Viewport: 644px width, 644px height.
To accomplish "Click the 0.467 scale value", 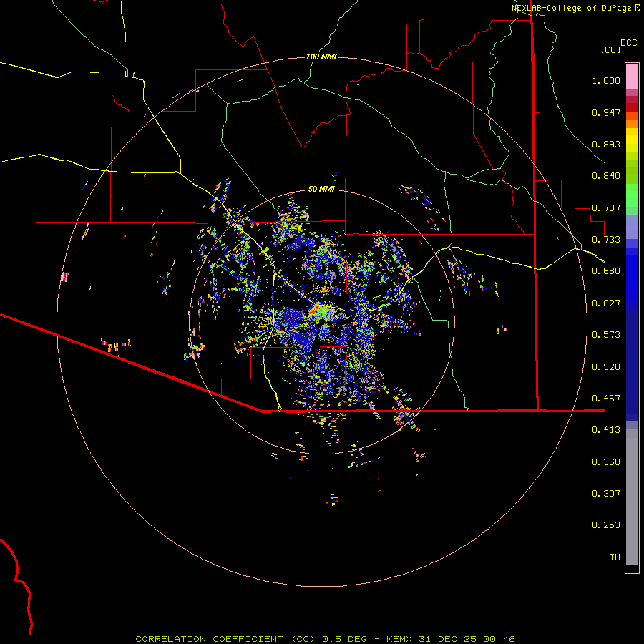I will tap(606, 399).
